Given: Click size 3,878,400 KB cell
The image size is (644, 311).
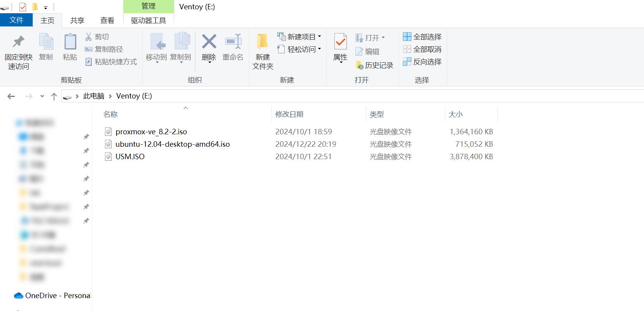Looking at the screenshot, I should pyautogui.click(x=471, y=156).
